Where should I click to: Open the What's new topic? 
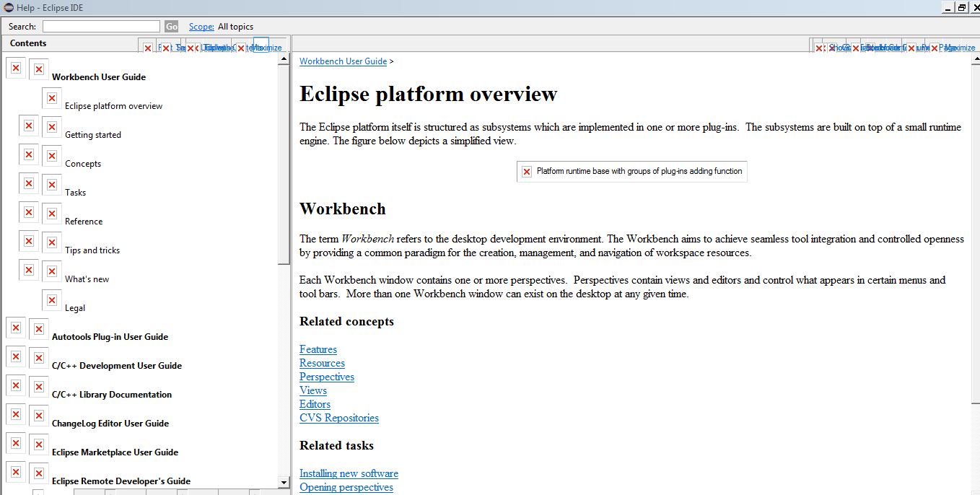pos(87,279)
